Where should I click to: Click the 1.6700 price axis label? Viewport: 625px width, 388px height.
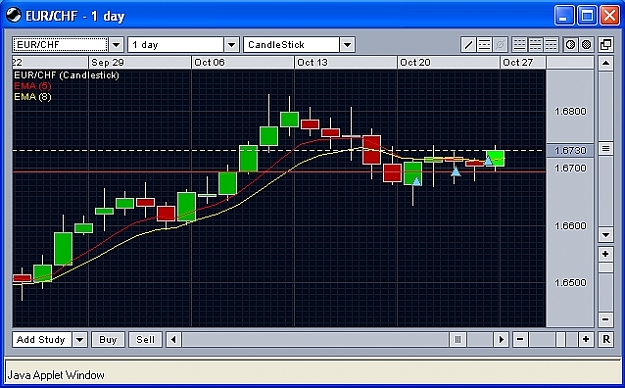click(x=570, y=168)
